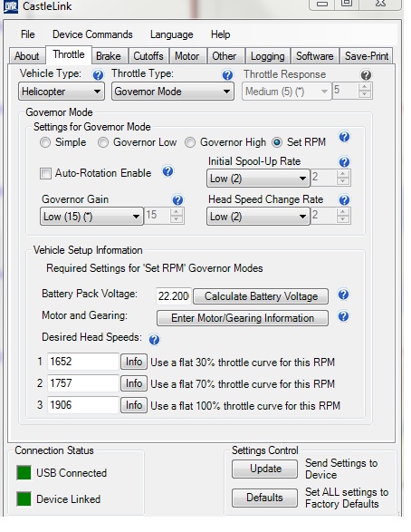Open Head Speed Change Rate help icon
The image size is (411, 532).
coord(344,200)
